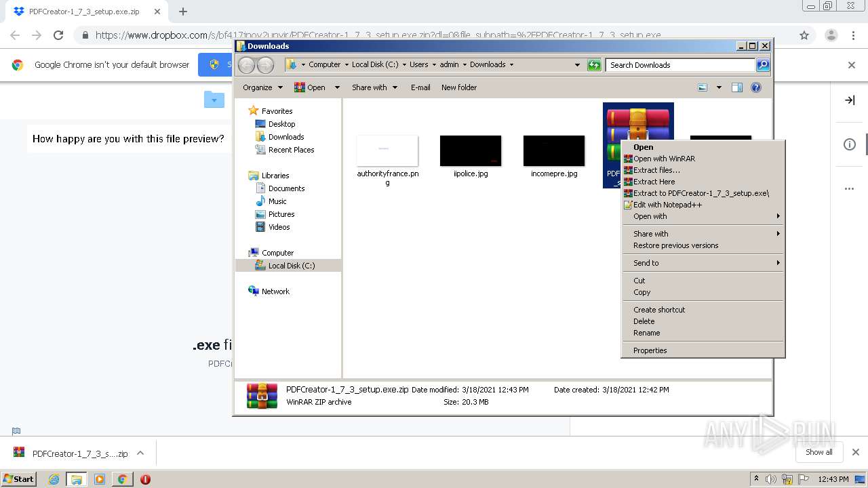Expand the Share with submenu in context menu
The image size is (868, 488).
pos(703,234)
